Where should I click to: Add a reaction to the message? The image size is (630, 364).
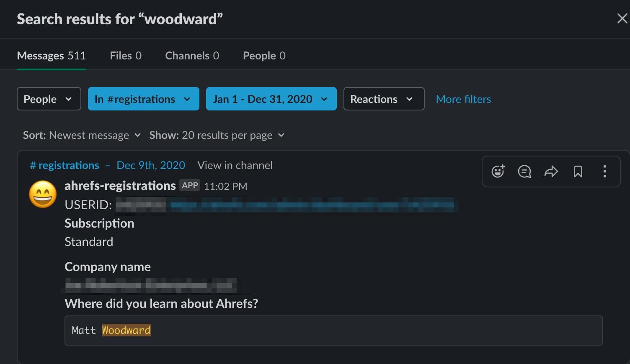coord(498,172)
